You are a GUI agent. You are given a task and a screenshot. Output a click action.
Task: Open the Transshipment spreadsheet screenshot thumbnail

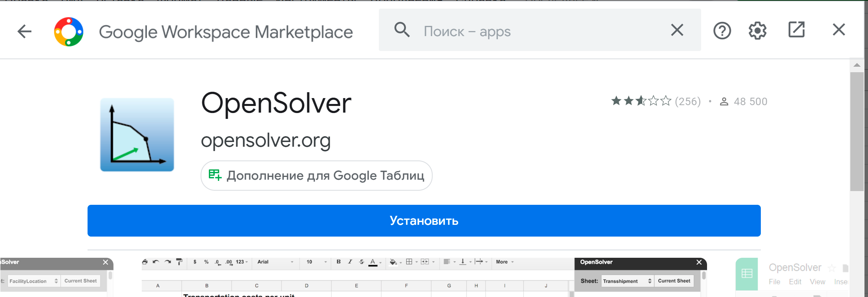tap(424, 277)
